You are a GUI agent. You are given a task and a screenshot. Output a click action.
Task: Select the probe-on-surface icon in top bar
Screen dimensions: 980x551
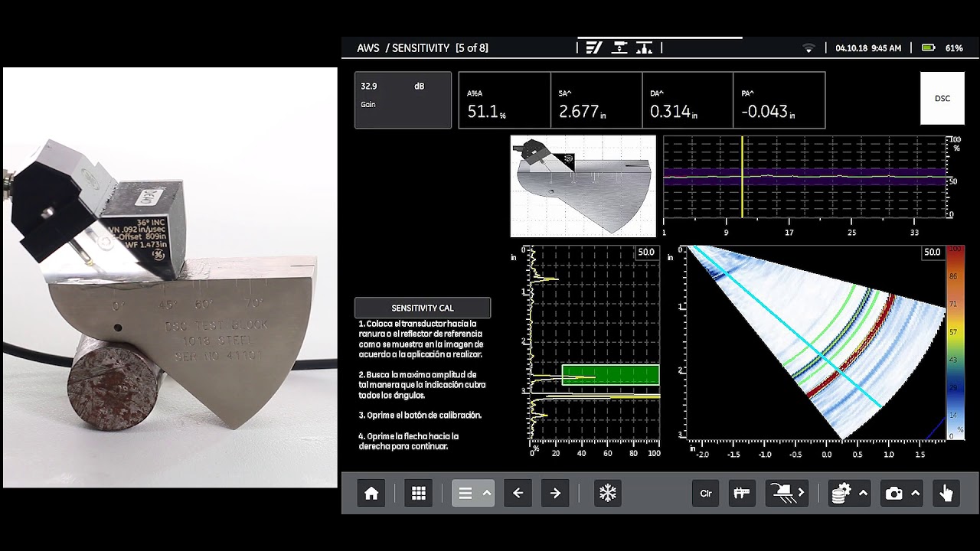point(619,47)
